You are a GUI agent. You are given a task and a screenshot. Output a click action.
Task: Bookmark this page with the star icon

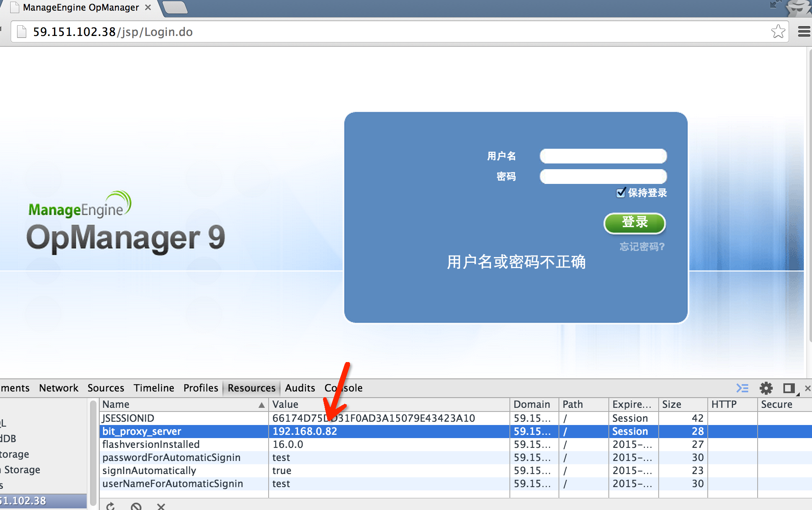[x=778, y=31]
